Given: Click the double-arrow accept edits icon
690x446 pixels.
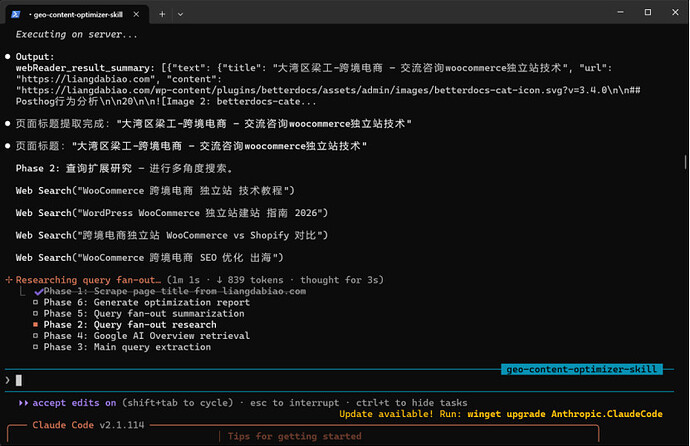Looking at the screenshot, I should click(x=23, y=403).
